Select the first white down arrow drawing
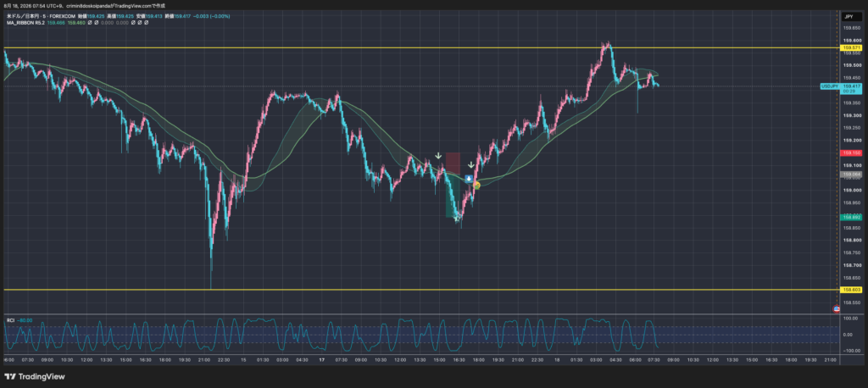868x388 pixels. point(438,157)
